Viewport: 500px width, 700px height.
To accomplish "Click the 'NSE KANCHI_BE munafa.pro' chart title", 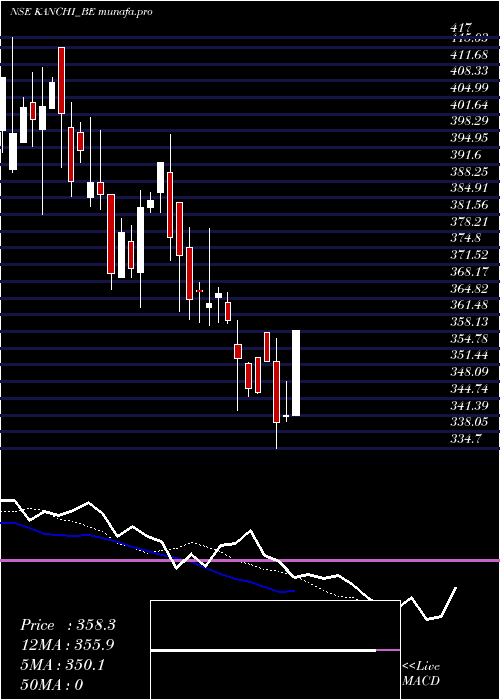I will click(x=81, y=12).
